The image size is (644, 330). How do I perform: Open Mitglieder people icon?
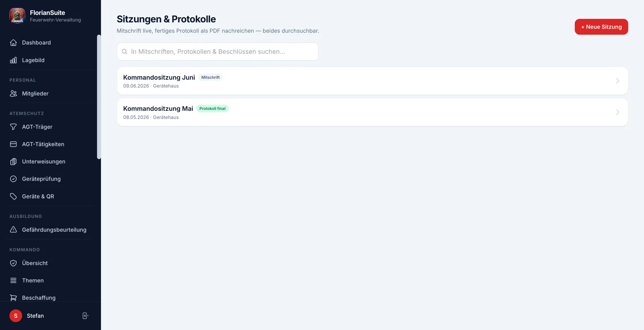(x=13, y=93)
